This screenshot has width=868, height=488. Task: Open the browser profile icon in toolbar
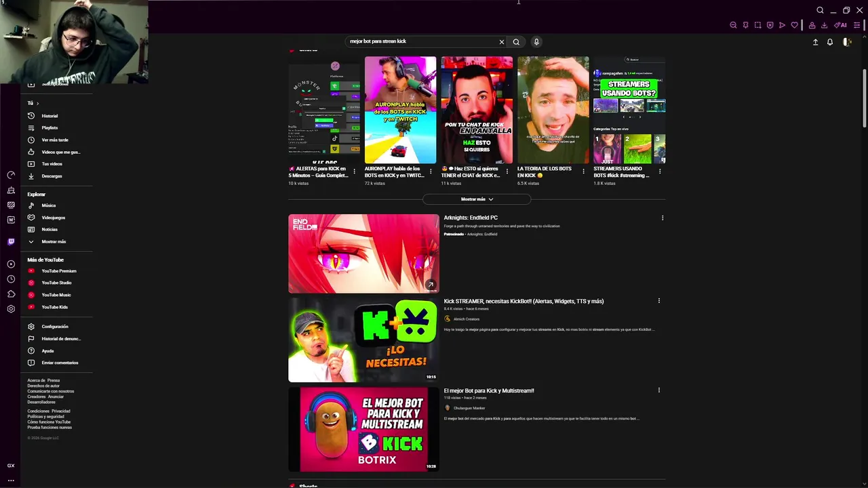pyautogui.click(x=812, y=25)
